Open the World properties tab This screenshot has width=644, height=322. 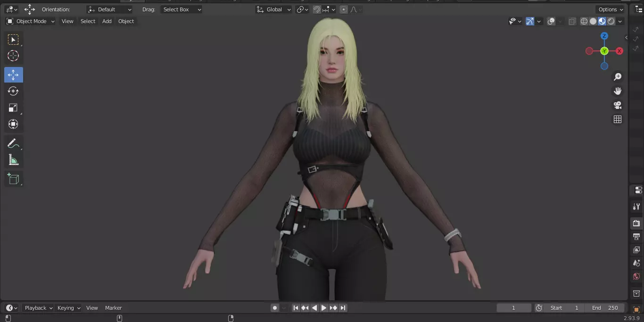tap(637, 276)
